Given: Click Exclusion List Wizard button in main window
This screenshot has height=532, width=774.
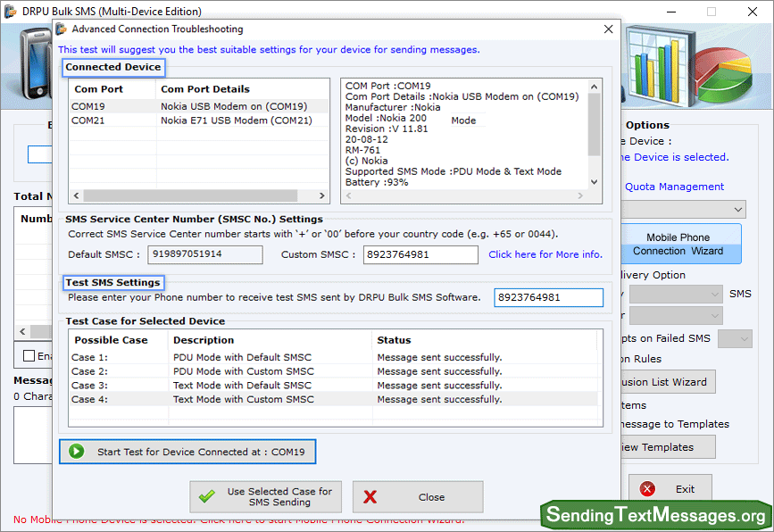Looking at the screenshot, I should pyautogui.click(x=668, y=382).
